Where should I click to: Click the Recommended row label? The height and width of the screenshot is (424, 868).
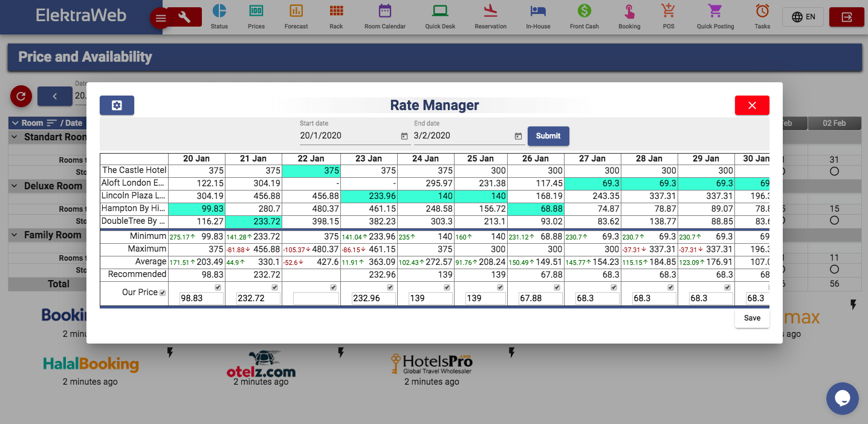click(x=137, y=275)
